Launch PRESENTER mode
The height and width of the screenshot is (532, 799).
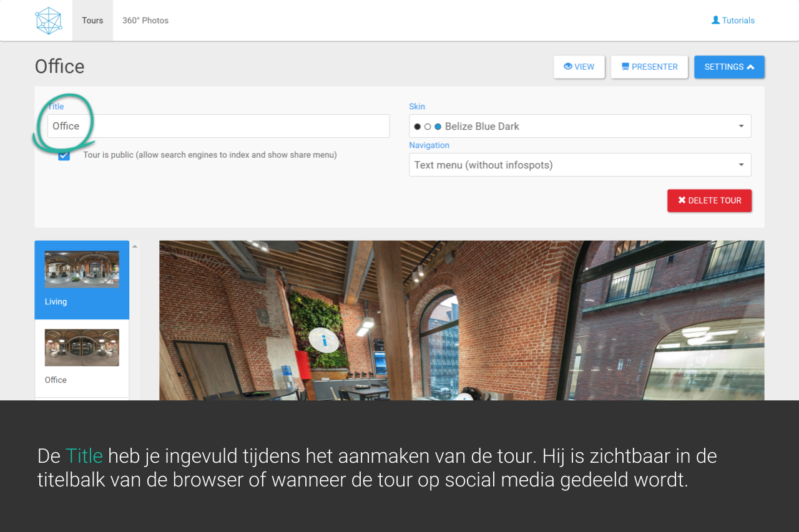pyautogui.click(x=649, y=67)
